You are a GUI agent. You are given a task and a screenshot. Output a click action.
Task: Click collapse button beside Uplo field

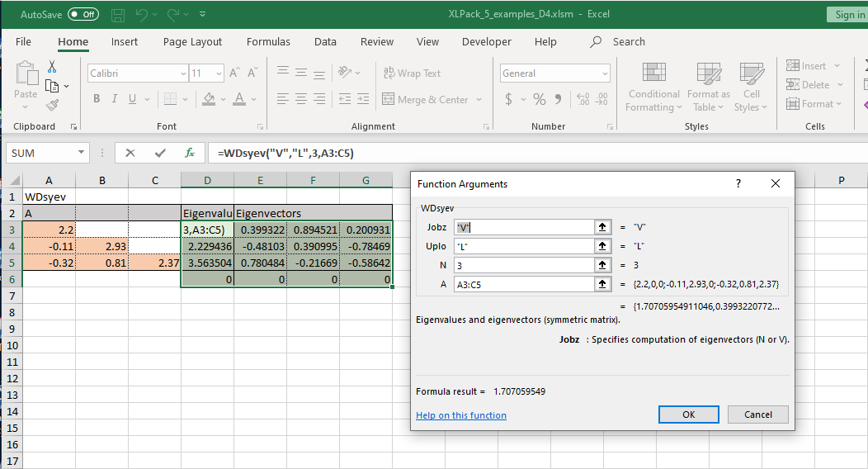pos(602,246)
